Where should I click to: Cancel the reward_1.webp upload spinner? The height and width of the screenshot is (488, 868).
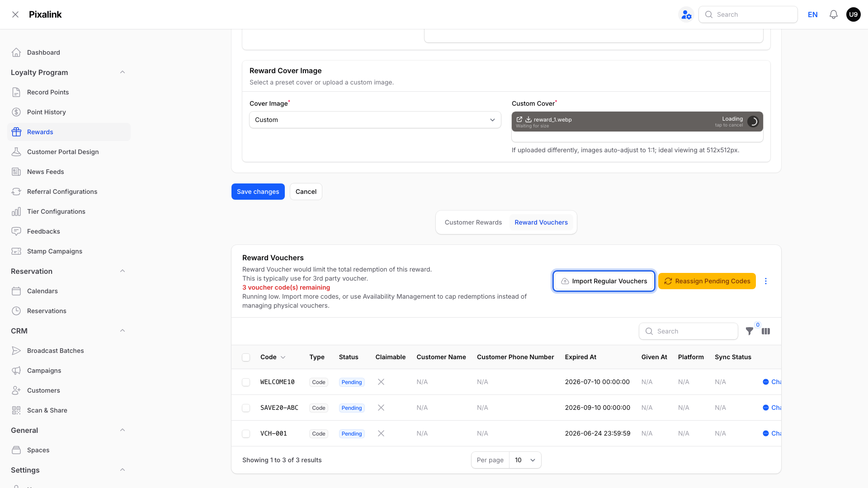tap(753, 122)
